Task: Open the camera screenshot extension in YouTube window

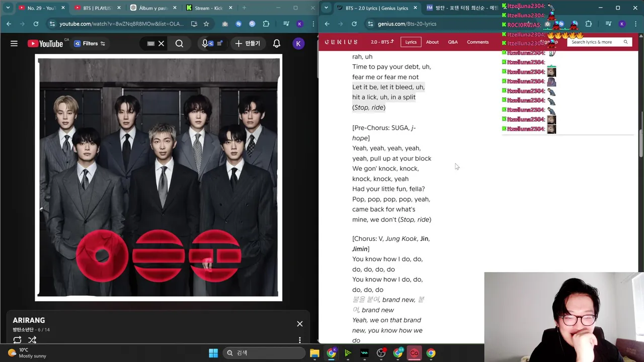Action: 225,24
